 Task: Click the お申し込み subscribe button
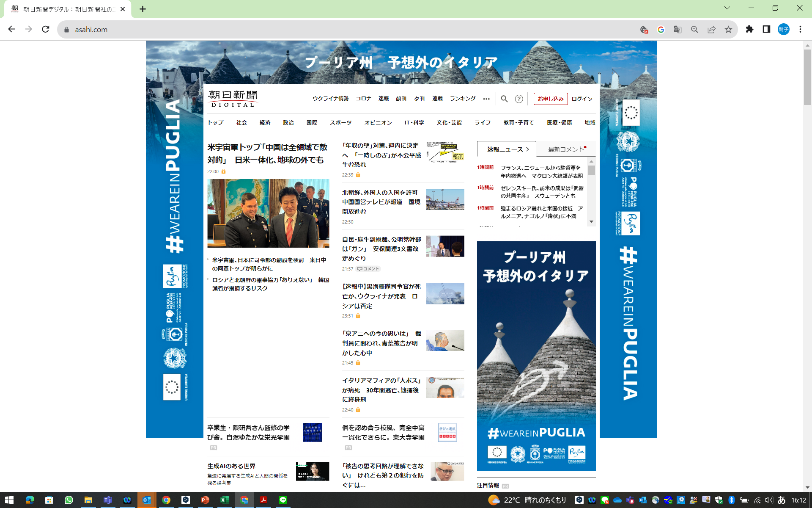coord(550,99)
